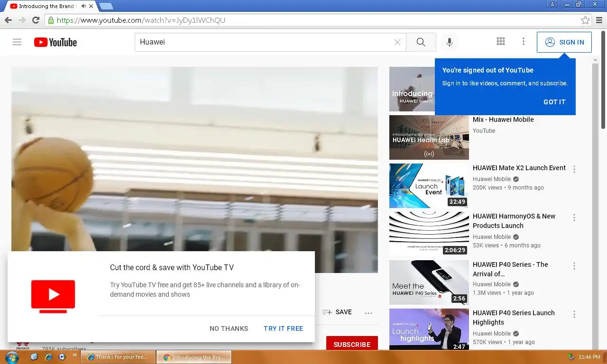Viewport: 607px width, 364px height.
Task: Switch to Thanks for your feedback taskbar window
Action: (x=118, y=357)
